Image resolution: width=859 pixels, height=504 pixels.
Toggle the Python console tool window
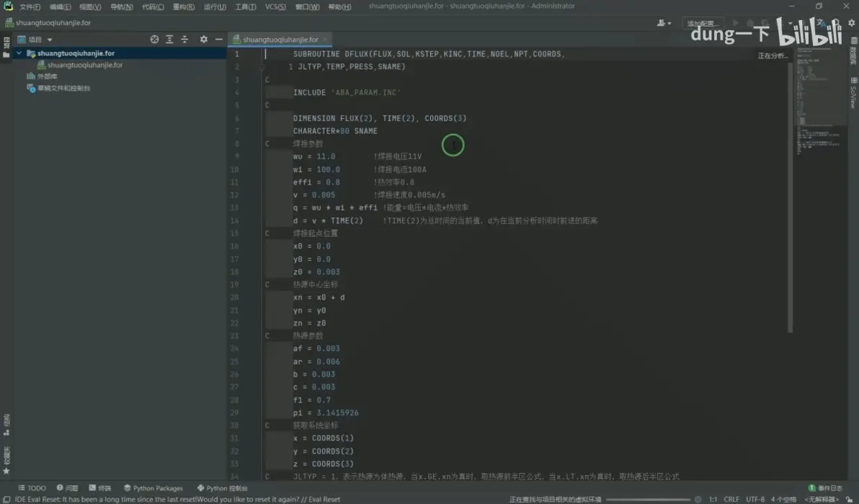coord(223,488)
